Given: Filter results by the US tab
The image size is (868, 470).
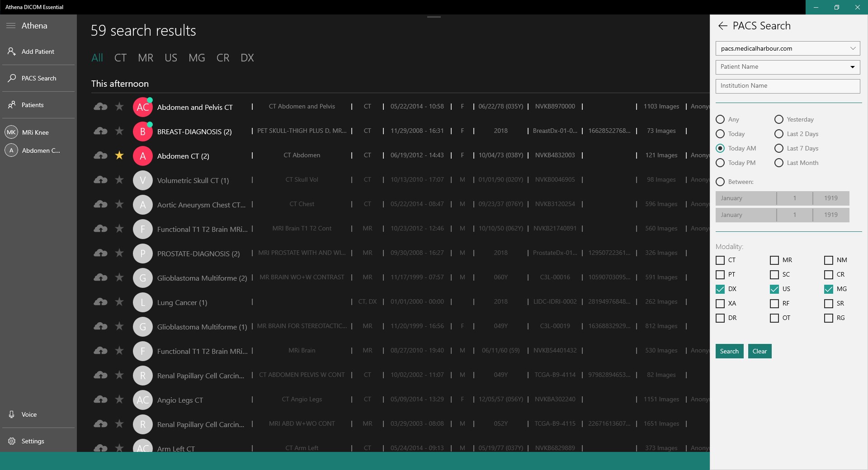Looking at the screenshot, I should pos(171,58).
